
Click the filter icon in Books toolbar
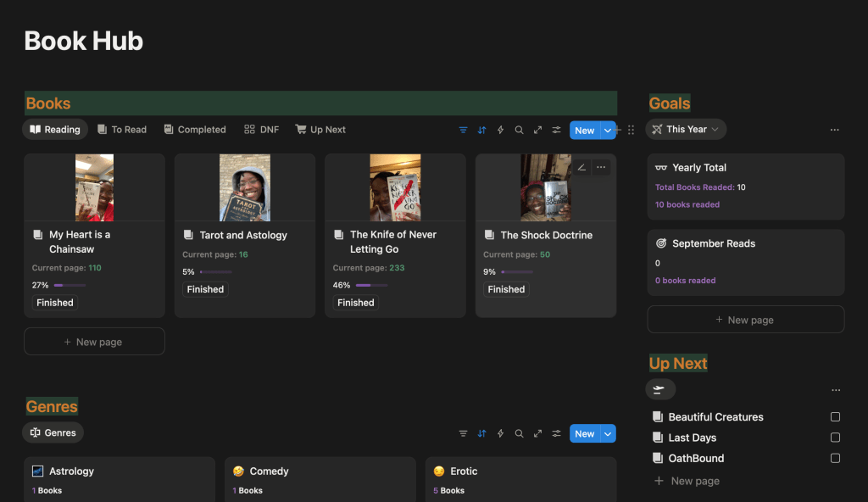click(463, 130)
